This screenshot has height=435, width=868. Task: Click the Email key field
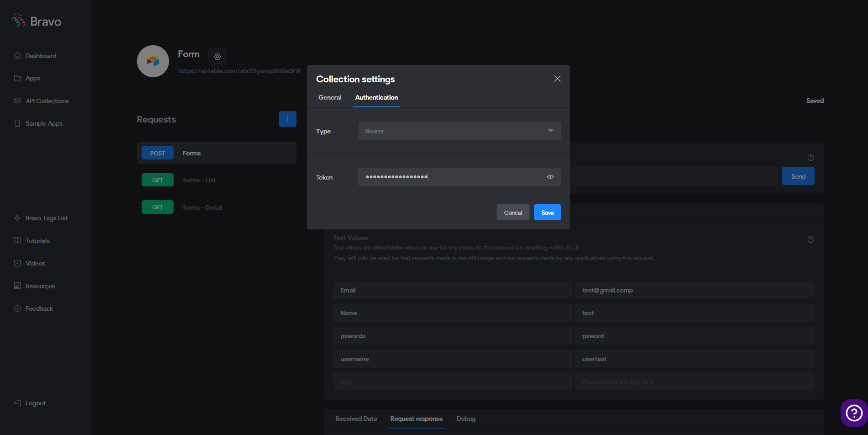click(x=453, y=290)
